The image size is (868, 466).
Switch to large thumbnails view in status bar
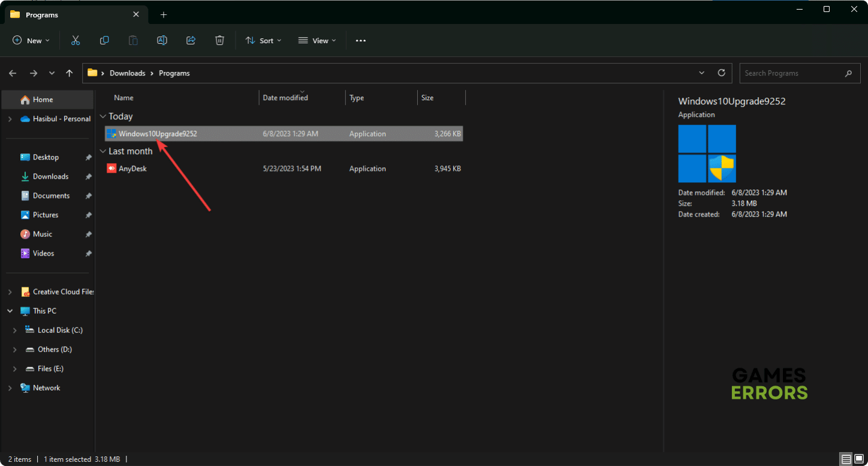[859, 459]
